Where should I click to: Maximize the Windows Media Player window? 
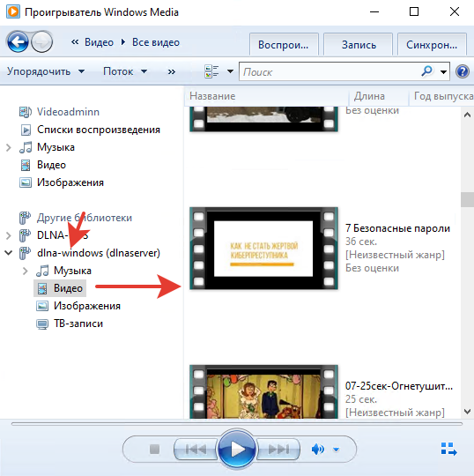pyautogui.click(x=414, y=11)
